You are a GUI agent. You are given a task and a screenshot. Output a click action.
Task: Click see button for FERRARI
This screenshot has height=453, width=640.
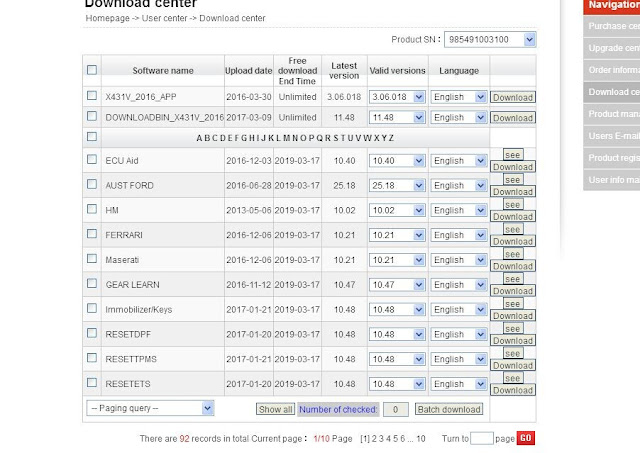pyautogui.click(x=513, y=229)
